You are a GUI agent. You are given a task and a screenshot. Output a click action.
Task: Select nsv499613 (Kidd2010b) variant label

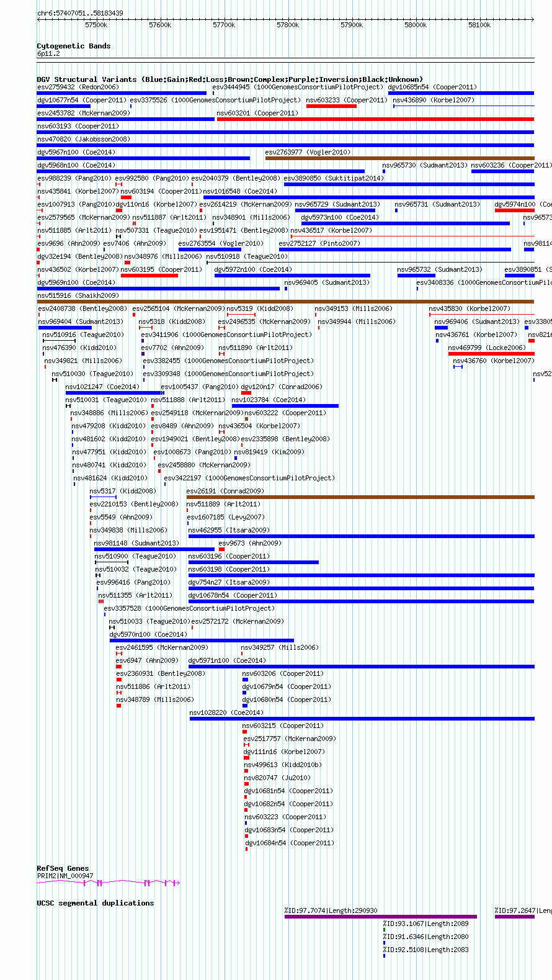pos(283,765)
